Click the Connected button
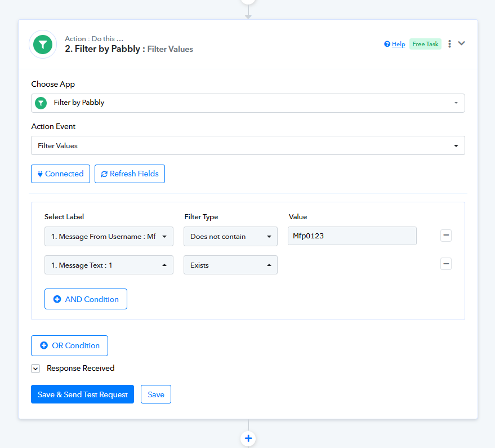 [61, 174]
